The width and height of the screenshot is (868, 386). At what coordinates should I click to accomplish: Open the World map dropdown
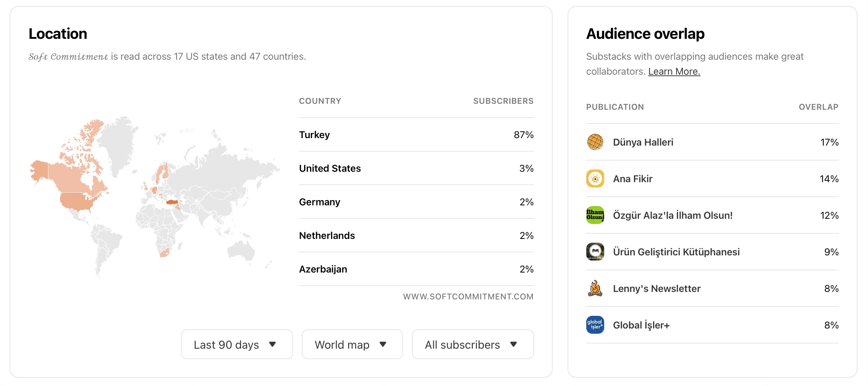(x=352, y=344)
